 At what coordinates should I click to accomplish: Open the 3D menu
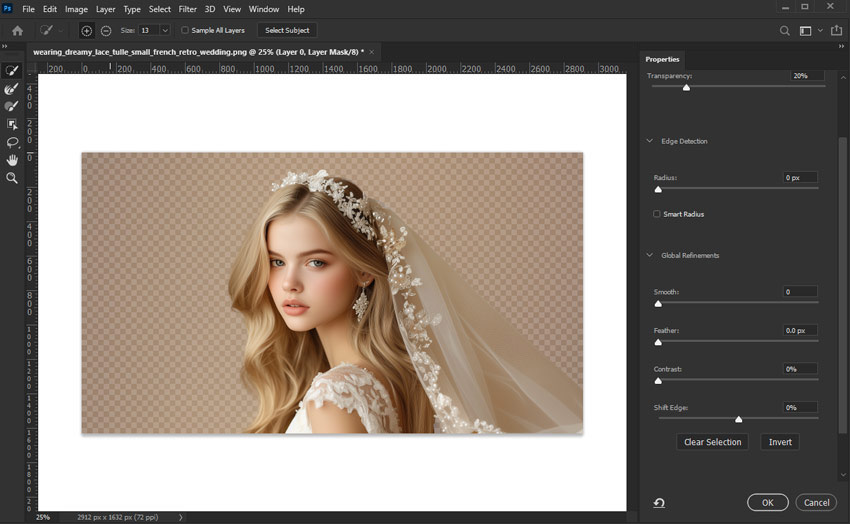coord(210,9)
